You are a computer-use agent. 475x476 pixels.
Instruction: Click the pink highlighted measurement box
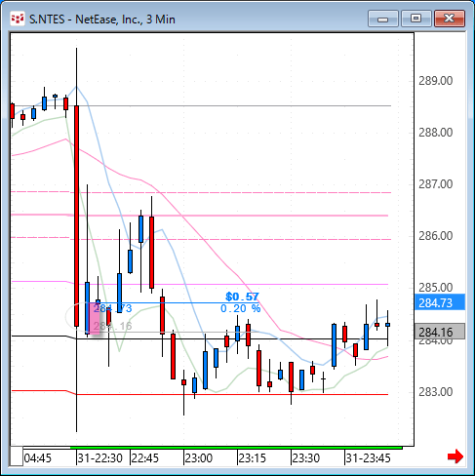coord(95,318)
